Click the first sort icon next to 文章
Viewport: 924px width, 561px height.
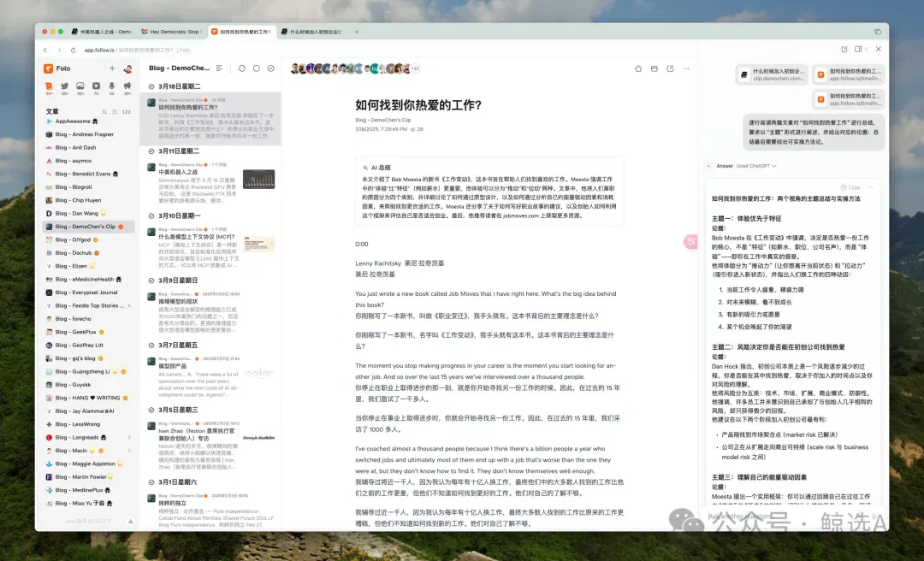click(x=104, y=111)
